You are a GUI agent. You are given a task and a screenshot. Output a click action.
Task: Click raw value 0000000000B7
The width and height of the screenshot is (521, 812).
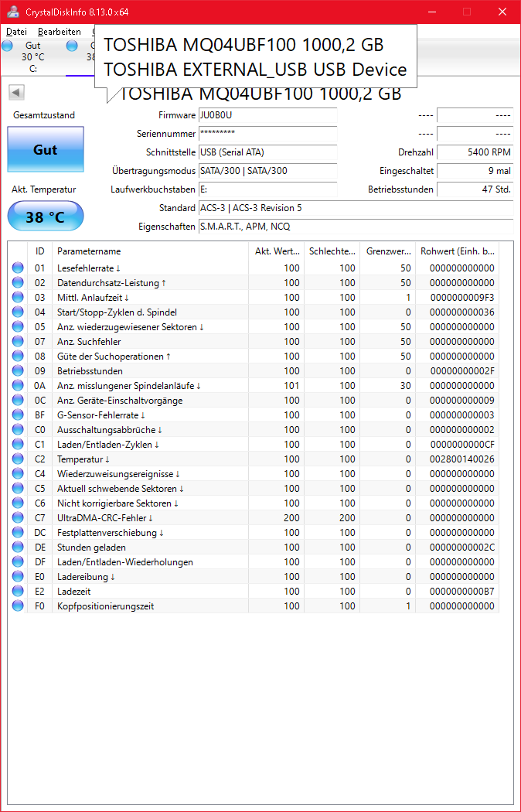[x=462, y=591]
